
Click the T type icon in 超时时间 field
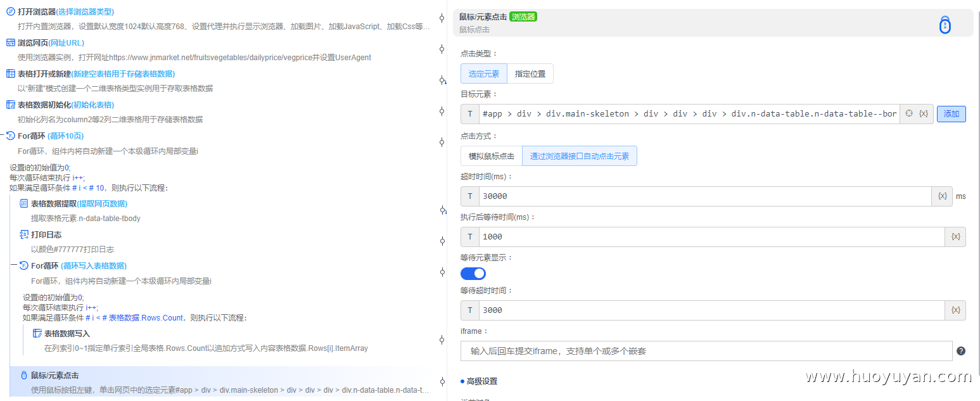point(469,196)
